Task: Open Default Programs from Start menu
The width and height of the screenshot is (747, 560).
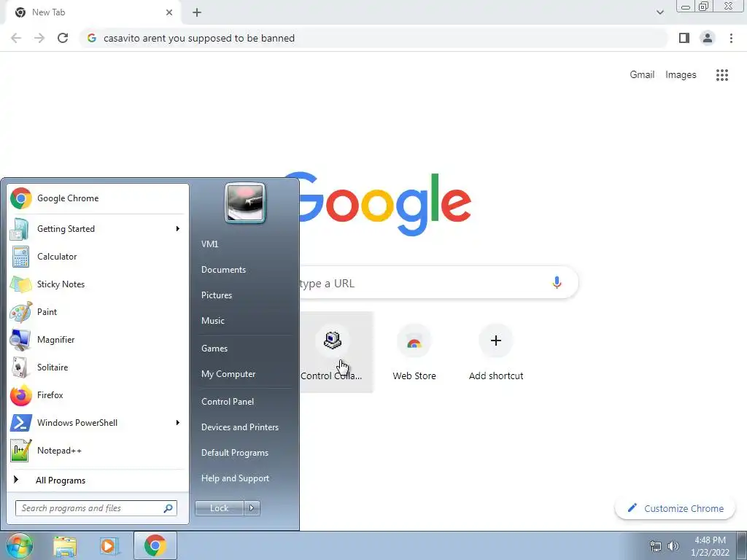Action: [x=234, y=453]
